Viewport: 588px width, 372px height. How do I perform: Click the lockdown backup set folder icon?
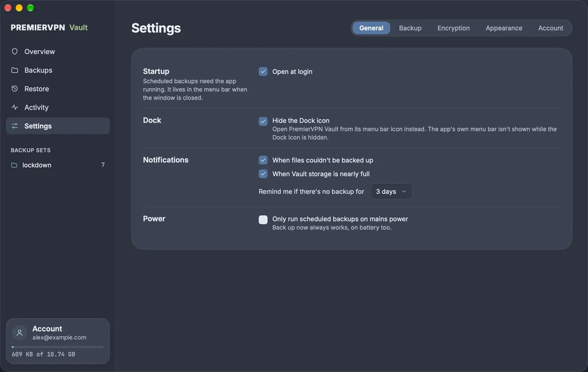pos(14,165)
